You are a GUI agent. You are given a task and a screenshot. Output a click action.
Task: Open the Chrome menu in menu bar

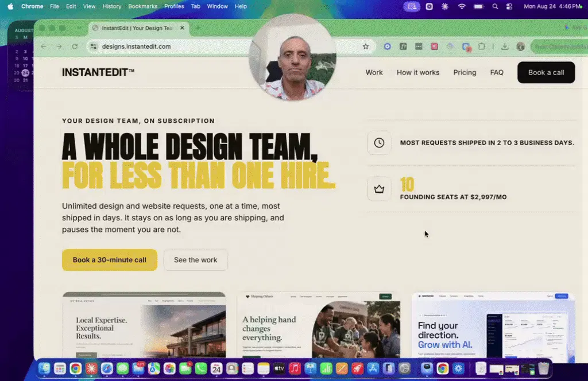pos(32,6)
